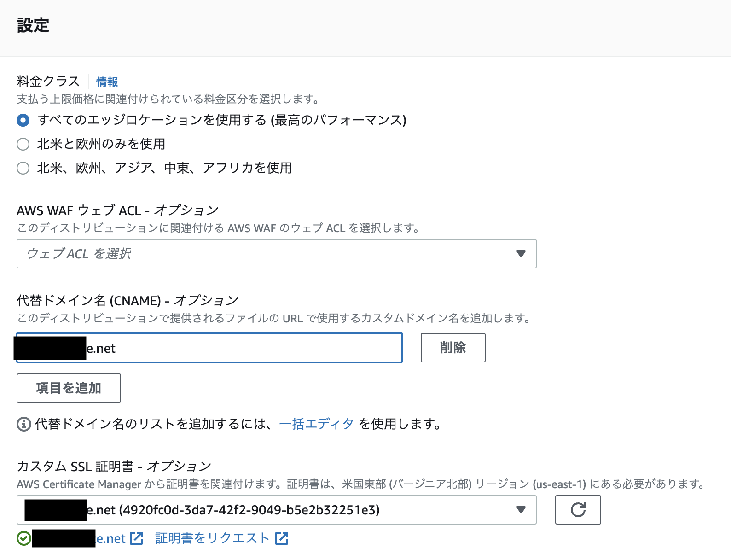The width and height of the screenshot is (731, 560).
Task: Click the green certificate valid checkmark icon
Action: 24,538
